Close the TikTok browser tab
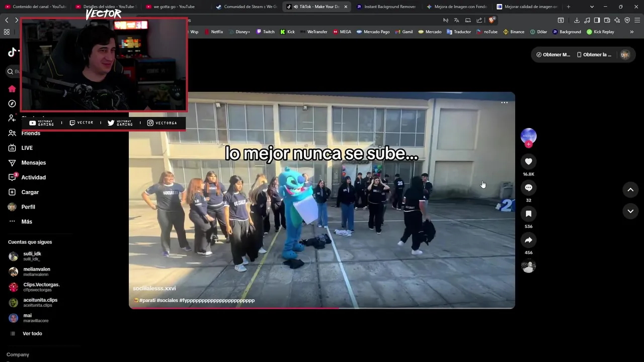This screenshot has width=644, height=362. click(346, 7)
